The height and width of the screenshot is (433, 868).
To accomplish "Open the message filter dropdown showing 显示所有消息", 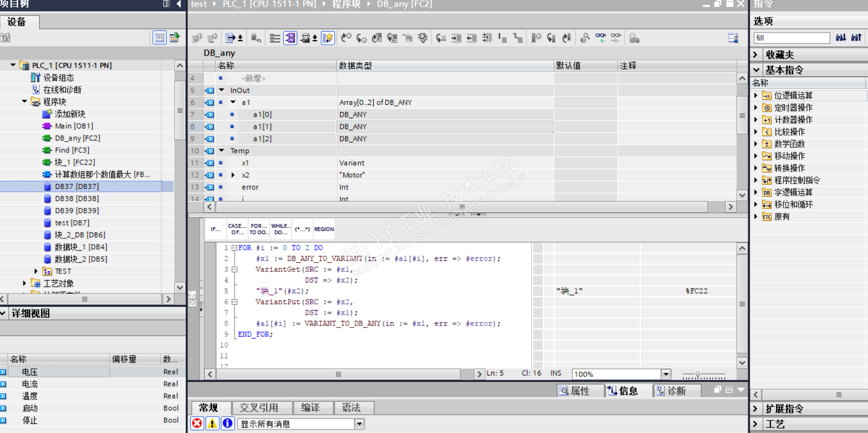I will [x=360, y=424].
